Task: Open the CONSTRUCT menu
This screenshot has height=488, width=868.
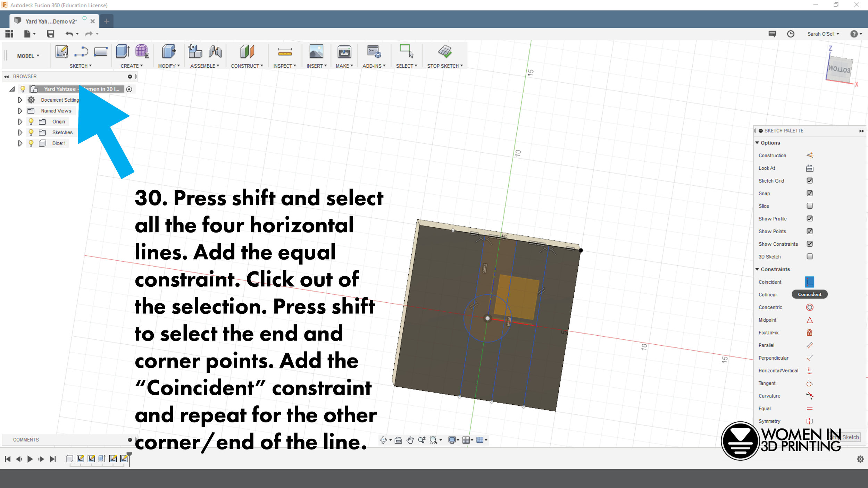Action: (247, 66)
